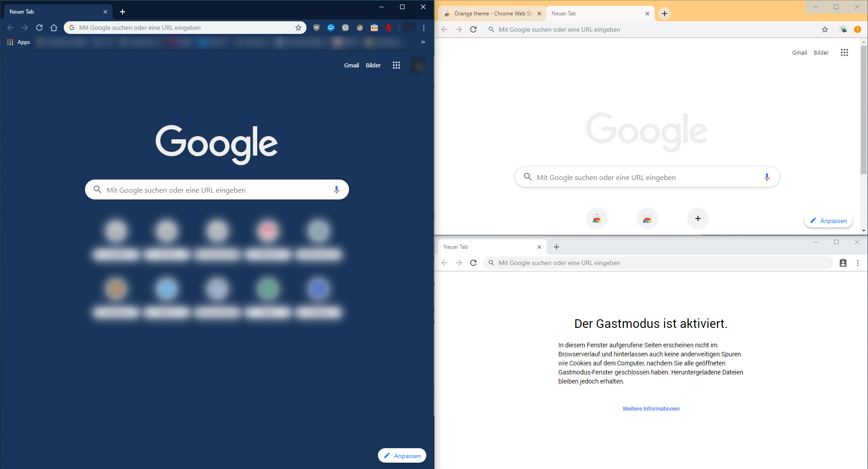Screen dimensions: 868x469
Task: Open Gmail link in orange window
Action: coord(799,52)
